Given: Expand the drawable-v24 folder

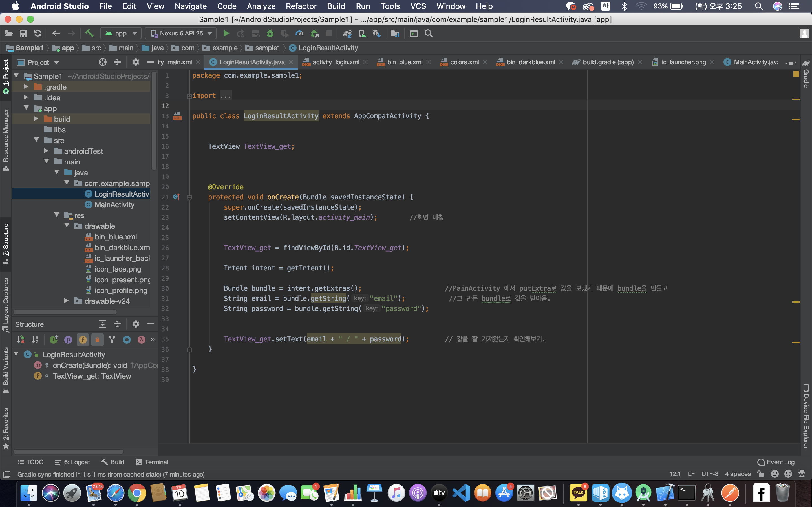Looking at the screenshot, I should [x=67, y=301].
